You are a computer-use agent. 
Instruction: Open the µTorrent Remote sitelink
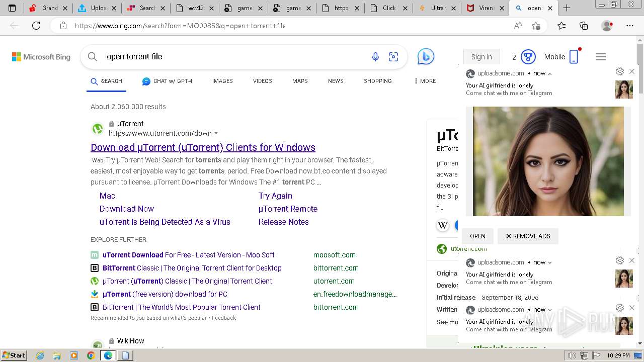[288, 209]
